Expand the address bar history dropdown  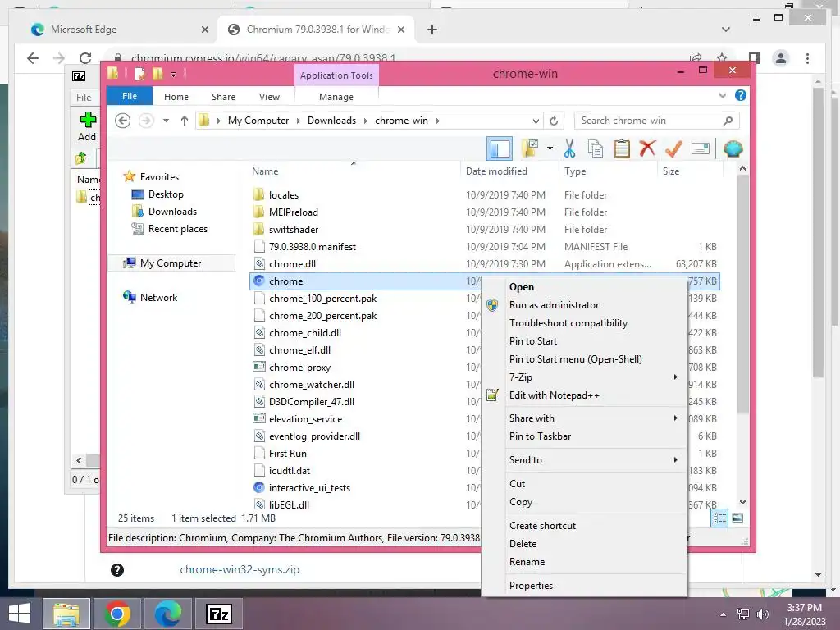(x=536, y=121)
